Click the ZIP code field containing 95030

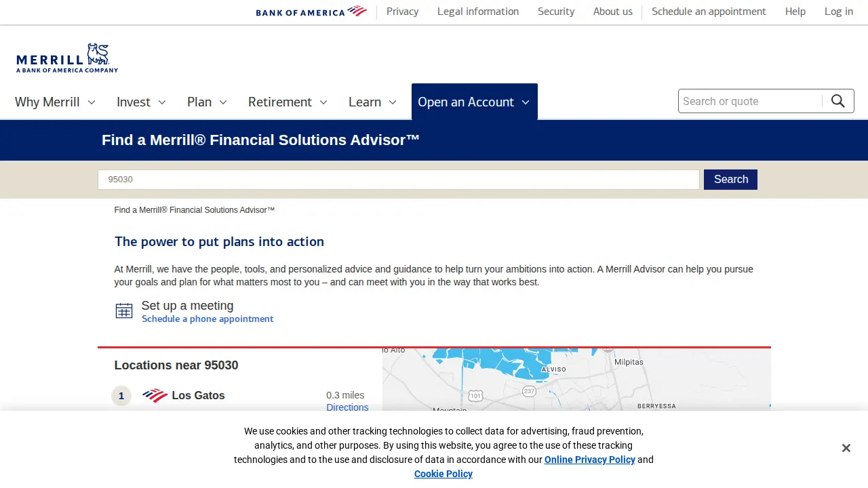pyautogui.click(x=399, y=180)
